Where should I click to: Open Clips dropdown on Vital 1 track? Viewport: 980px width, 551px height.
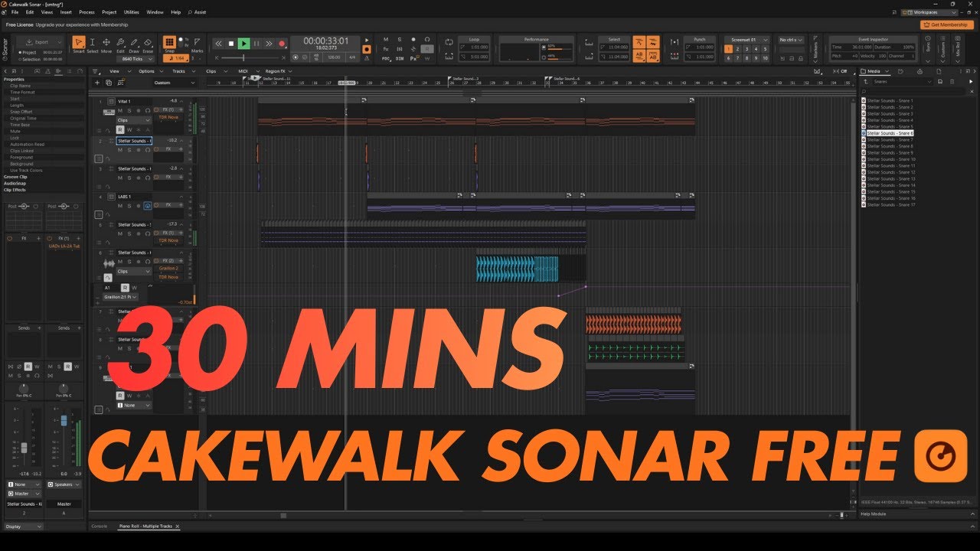[133, 120]
